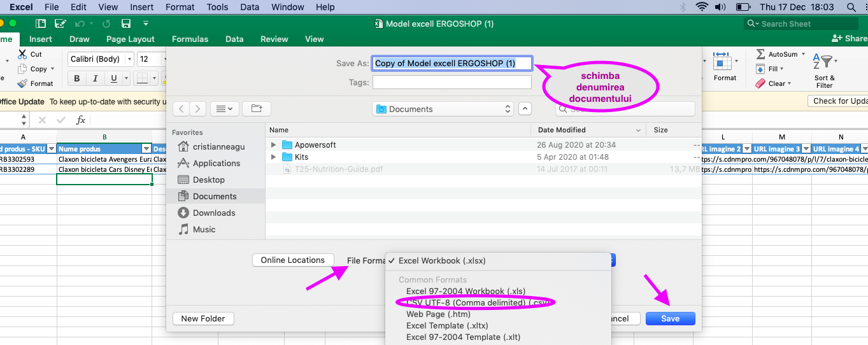Click the Clear eraser icon
The width and height of the screenshot is (868, 345).
click(x=760, y=83)
